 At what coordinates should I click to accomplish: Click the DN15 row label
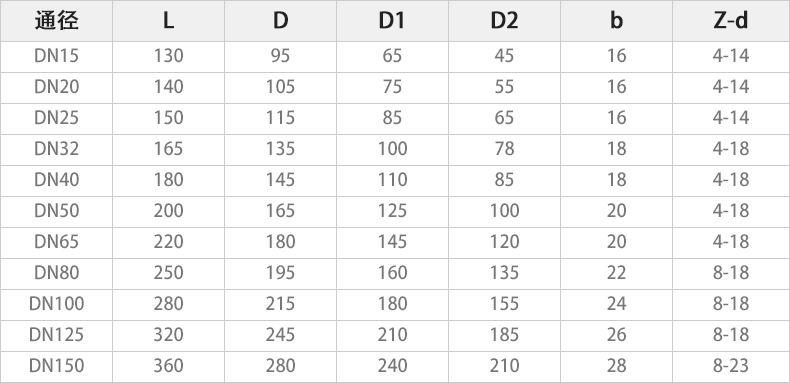coord(56,56)
